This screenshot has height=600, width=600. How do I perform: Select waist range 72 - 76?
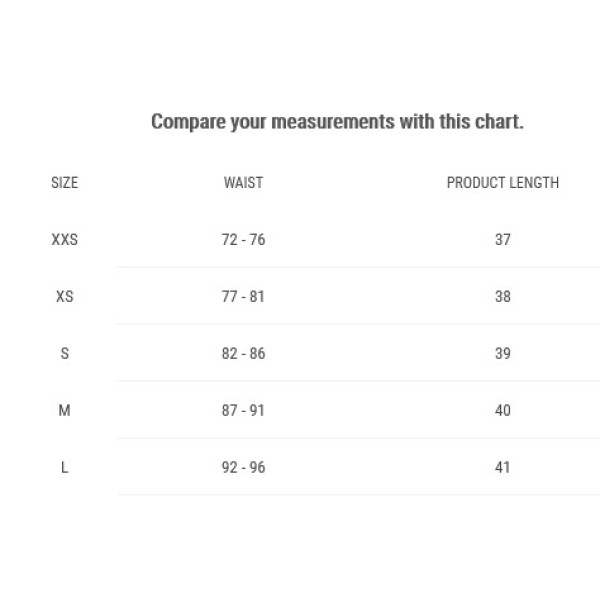tap(243, 240)
